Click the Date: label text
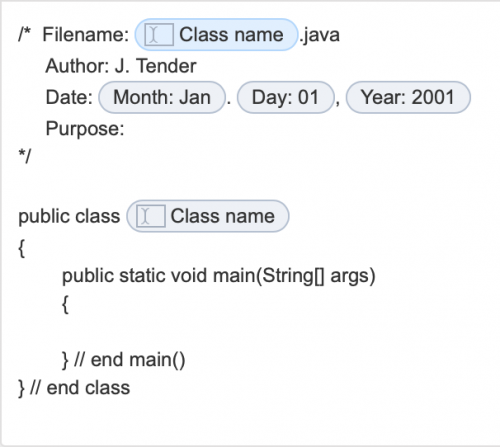500x447 pixels. (69, 97)
